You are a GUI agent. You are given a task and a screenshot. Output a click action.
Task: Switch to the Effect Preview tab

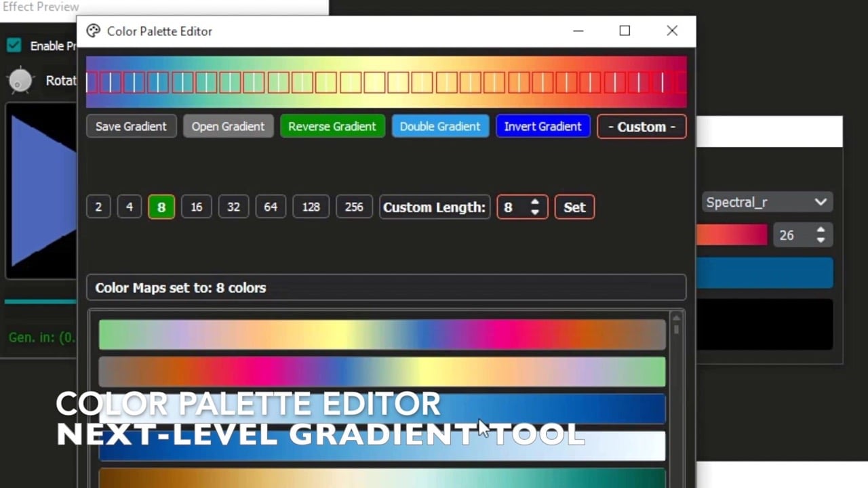[x=41, y=7]
